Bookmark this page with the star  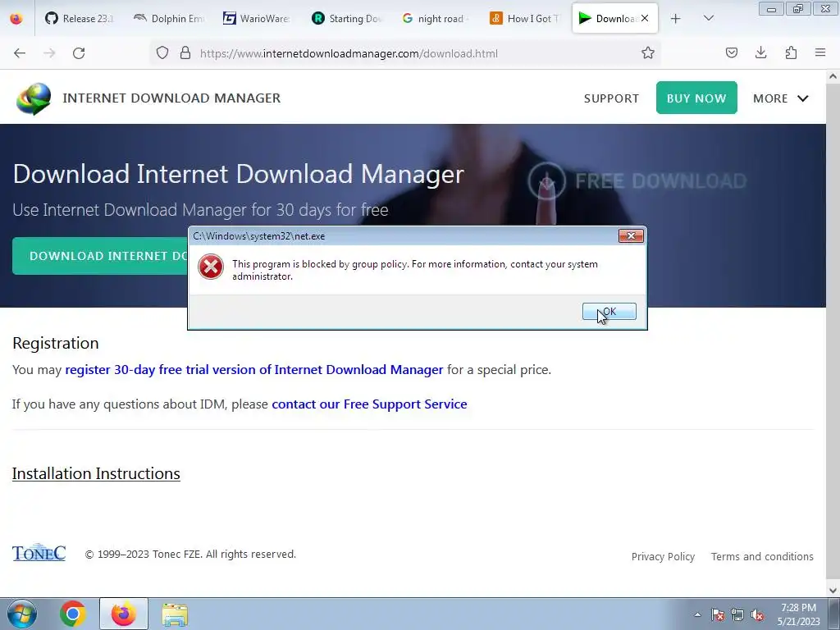[x=648, y=53]
